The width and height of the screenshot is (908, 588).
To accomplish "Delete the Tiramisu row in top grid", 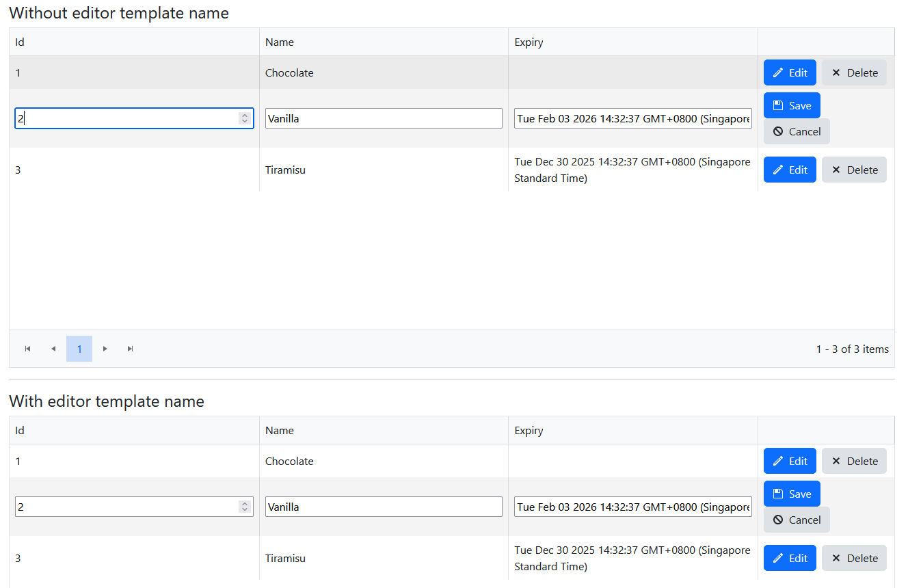I will (854, 170).
